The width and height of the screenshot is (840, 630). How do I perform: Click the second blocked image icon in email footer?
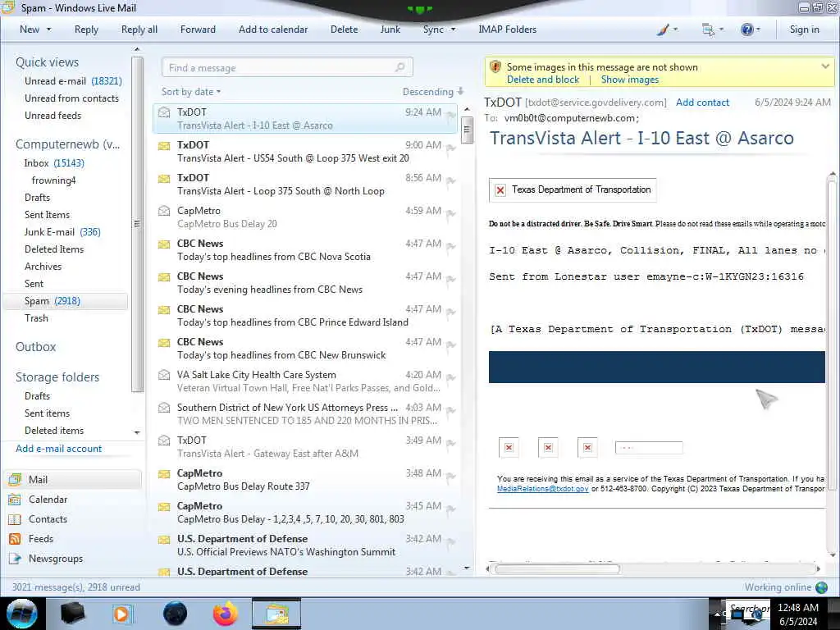click(548, 447)
